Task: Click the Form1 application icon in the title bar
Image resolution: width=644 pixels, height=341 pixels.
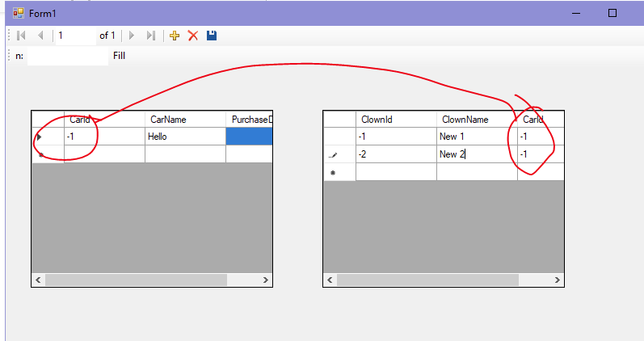Action: click(x=18, y=14)
